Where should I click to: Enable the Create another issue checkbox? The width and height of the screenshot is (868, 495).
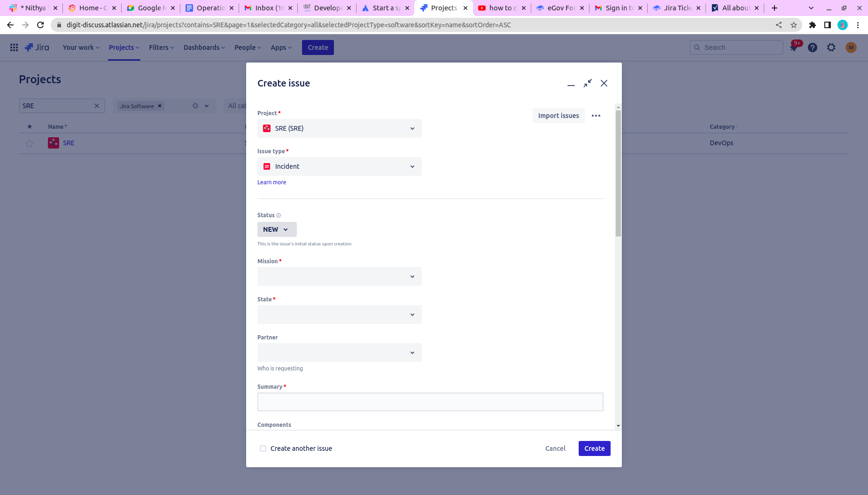(263, 448)
